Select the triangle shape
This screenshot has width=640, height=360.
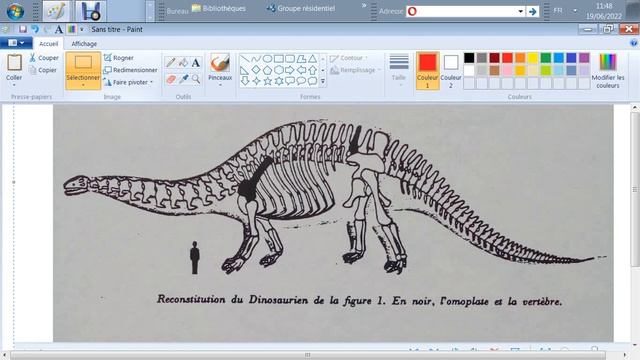point(312,59)
